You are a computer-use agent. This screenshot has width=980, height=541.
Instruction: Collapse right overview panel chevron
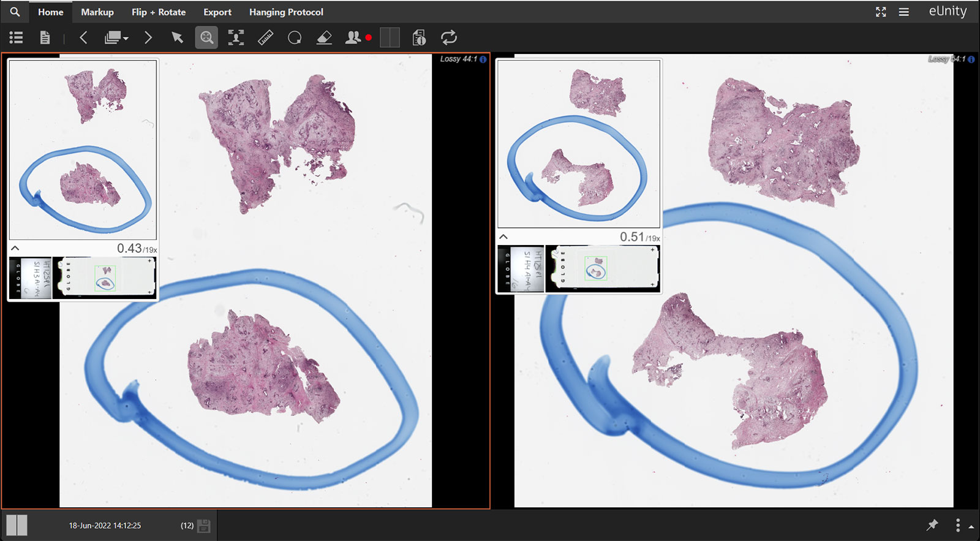[x=503, y=236]
